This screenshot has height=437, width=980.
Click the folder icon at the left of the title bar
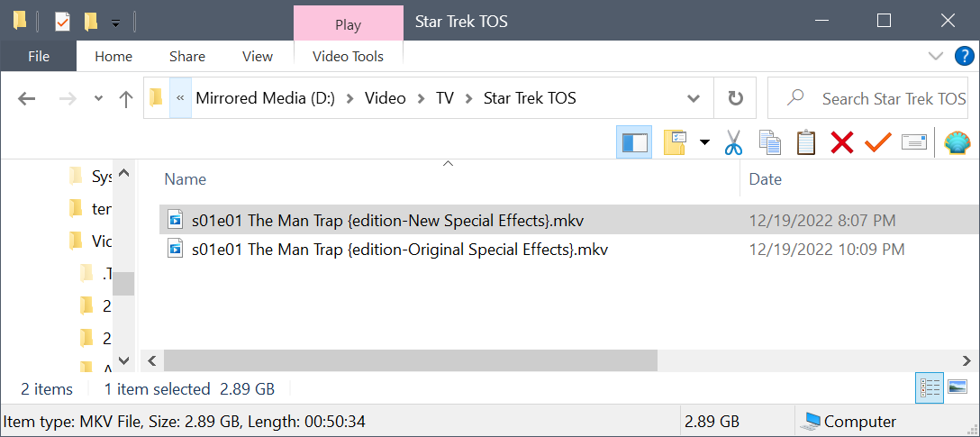point(20,22)
